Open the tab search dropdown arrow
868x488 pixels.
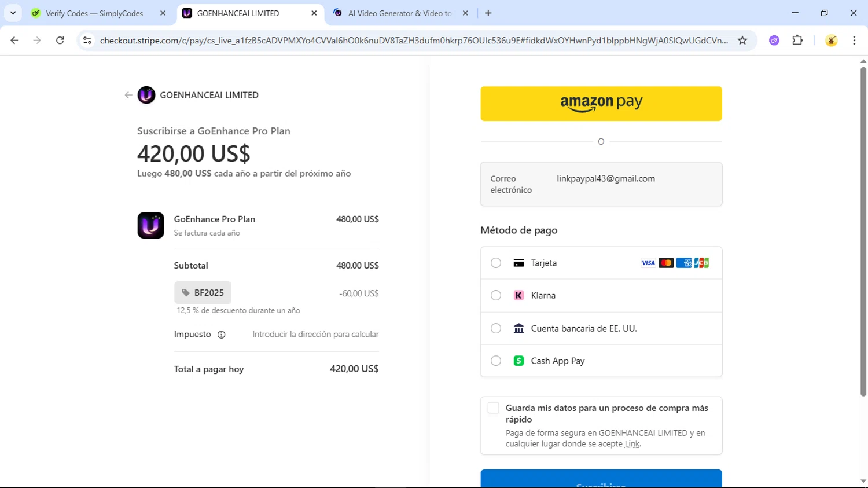pos(13,13)
